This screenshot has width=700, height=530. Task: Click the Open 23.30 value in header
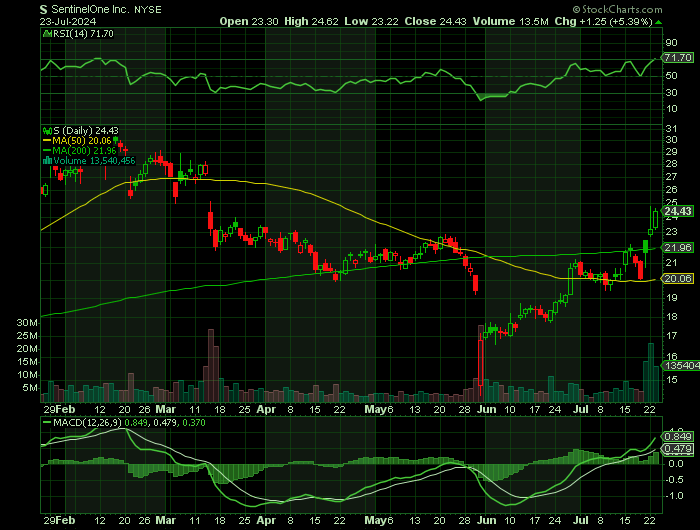[x=249, y=21]
